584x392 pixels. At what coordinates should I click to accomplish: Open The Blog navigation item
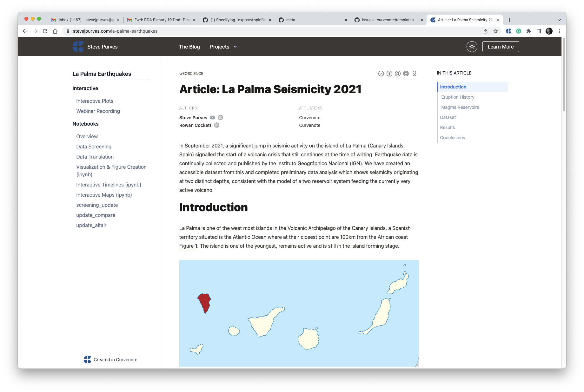pyautogui.click(x=189, y=47)
